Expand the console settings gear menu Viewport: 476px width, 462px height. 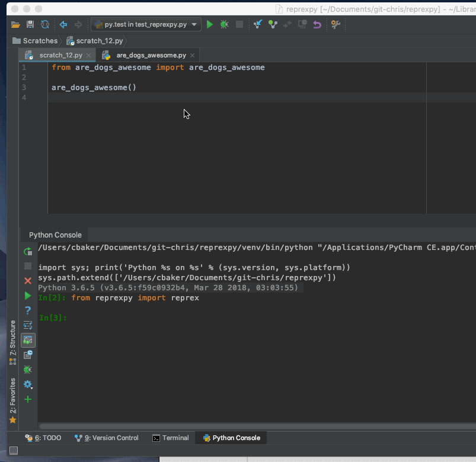(x=28, y=384)
